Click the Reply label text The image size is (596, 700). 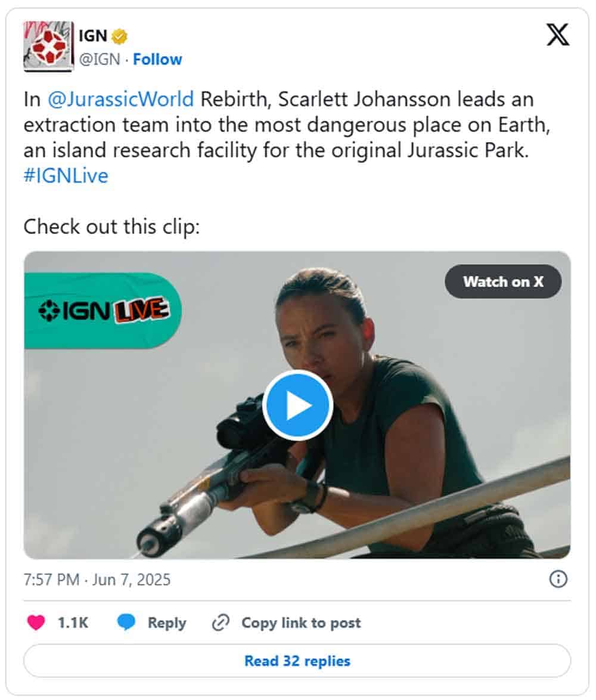(x=166, y=622)
